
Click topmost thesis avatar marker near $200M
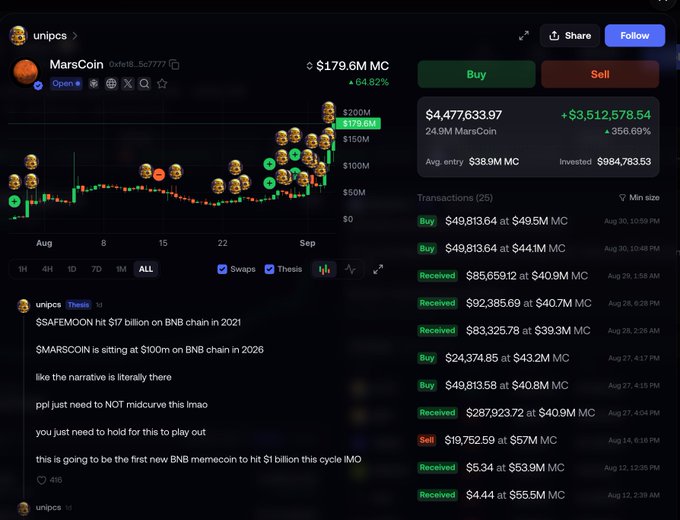click(329, 108)
